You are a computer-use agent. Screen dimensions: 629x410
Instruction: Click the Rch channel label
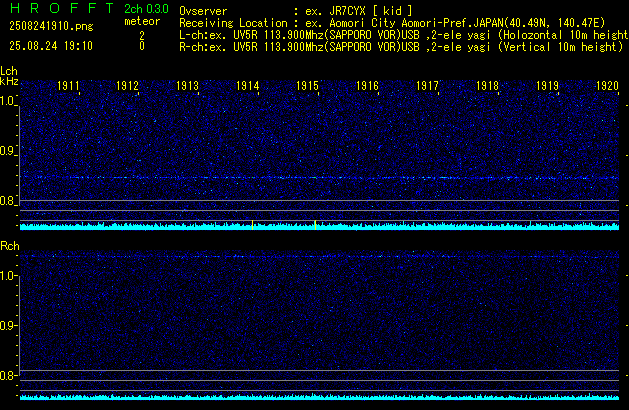click(x=10, y=246)
